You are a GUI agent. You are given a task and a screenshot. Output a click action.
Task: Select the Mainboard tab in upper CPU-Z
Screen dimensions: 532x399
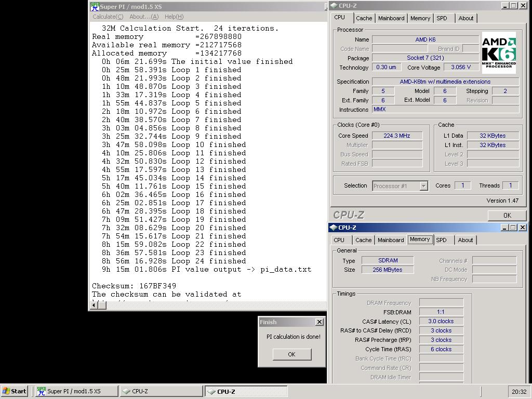391,18
